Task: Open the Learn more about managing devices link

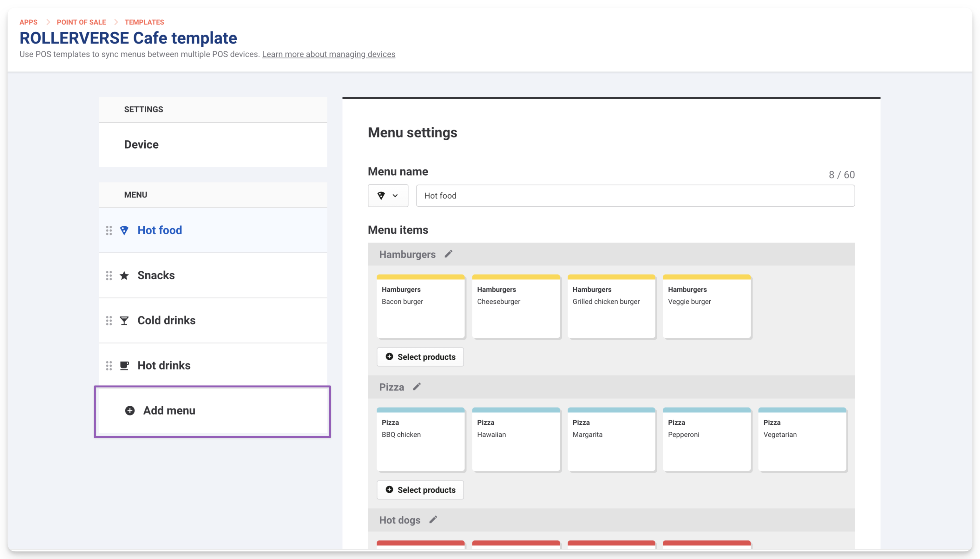Action: (328, 54)
